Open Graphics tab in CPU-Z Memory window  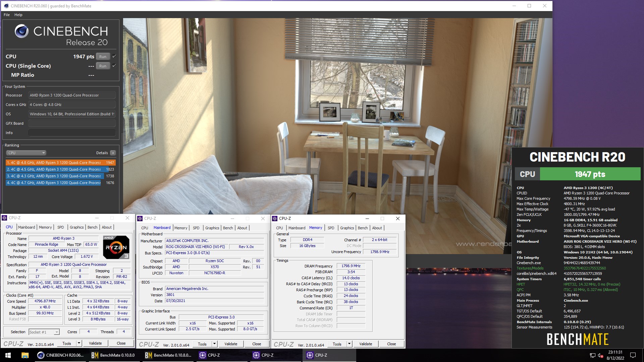pos(347,228)
